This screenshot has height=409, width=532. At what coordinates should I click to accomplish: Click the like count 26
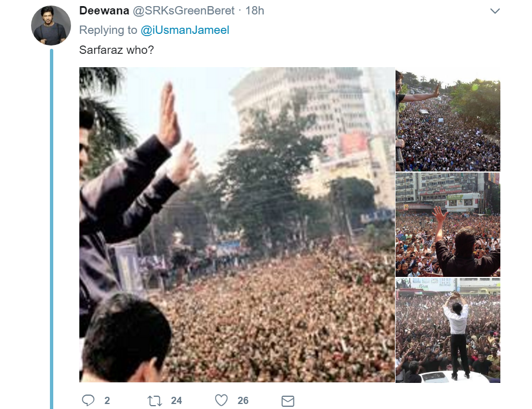coord(243,401)
